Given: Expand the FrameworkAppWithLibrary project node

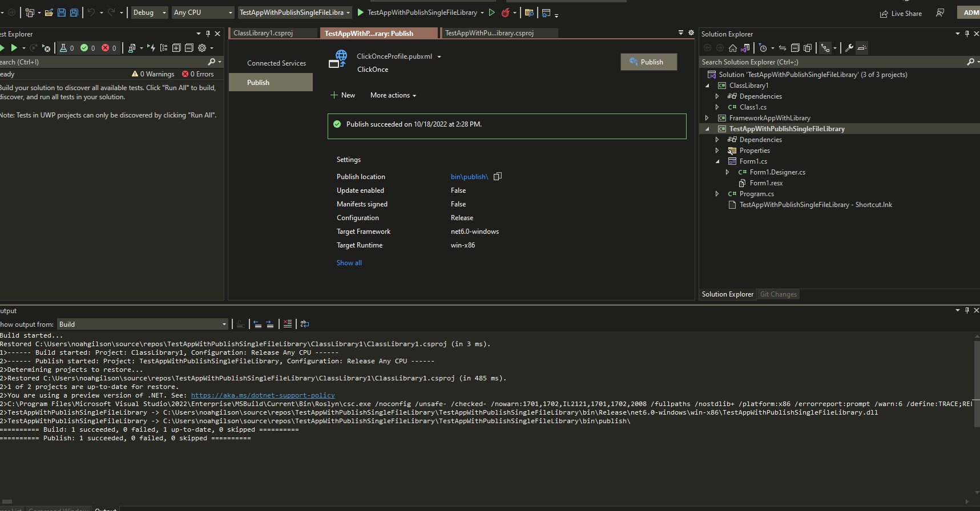Looking at the screenshot, I should (707, 118).
